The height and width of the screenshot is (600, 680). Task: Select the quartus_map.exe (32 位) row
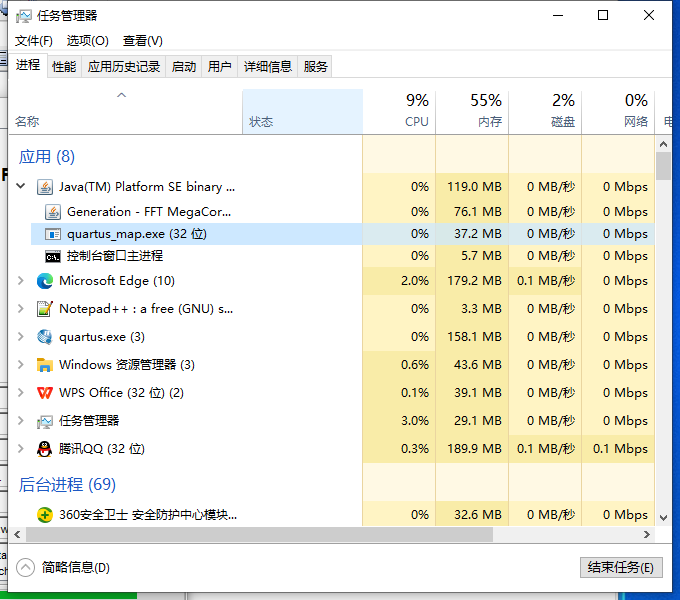(x=343, y=234)
